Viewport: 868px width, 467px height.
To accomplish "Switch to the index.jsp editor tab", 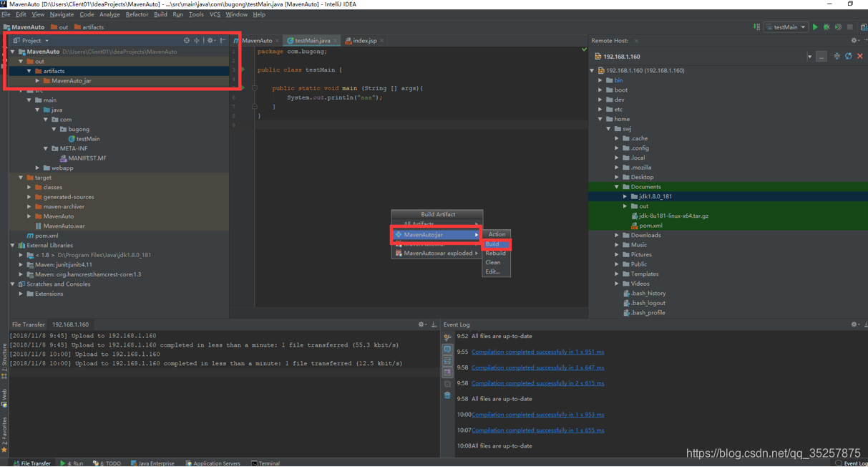I will [x=365, y=41].
